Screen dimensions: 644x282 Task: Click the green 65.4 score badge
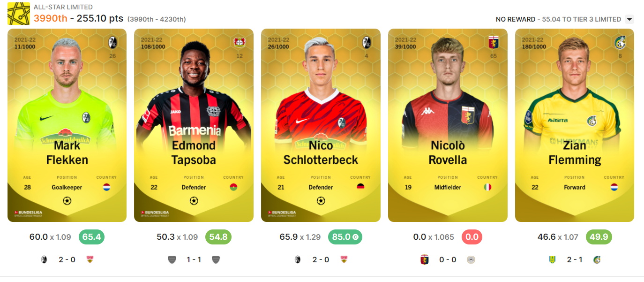point(91,237)
